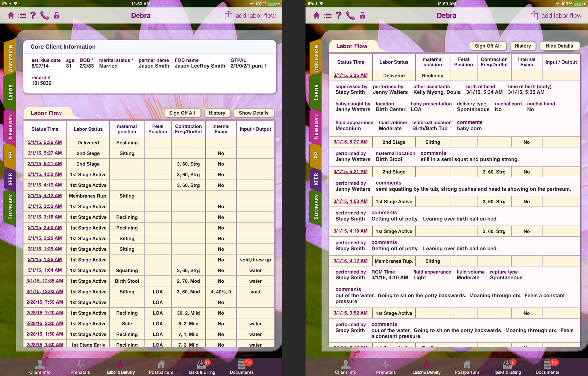Tap the lock icon in right screen
The width and height of the screenshot is (588, 376).
coord(362,15)
